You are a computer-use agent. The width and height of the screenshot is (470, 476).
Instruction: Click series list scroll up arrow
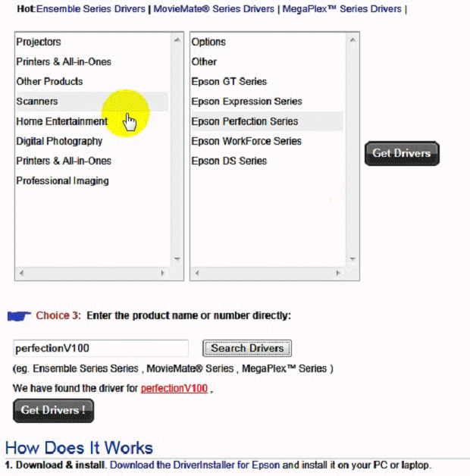[352, 40]
